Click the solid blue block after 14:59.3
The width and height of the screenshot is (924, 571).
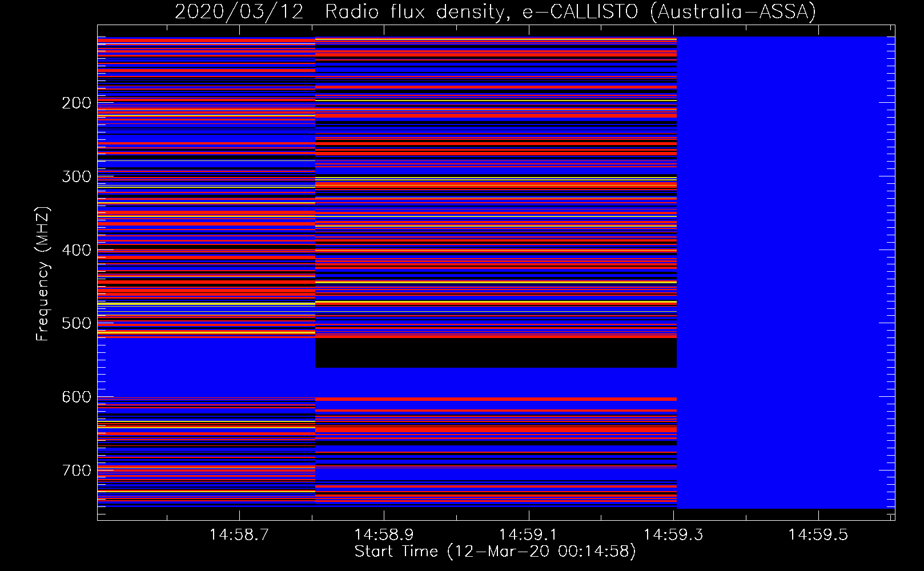coord(785,272)
